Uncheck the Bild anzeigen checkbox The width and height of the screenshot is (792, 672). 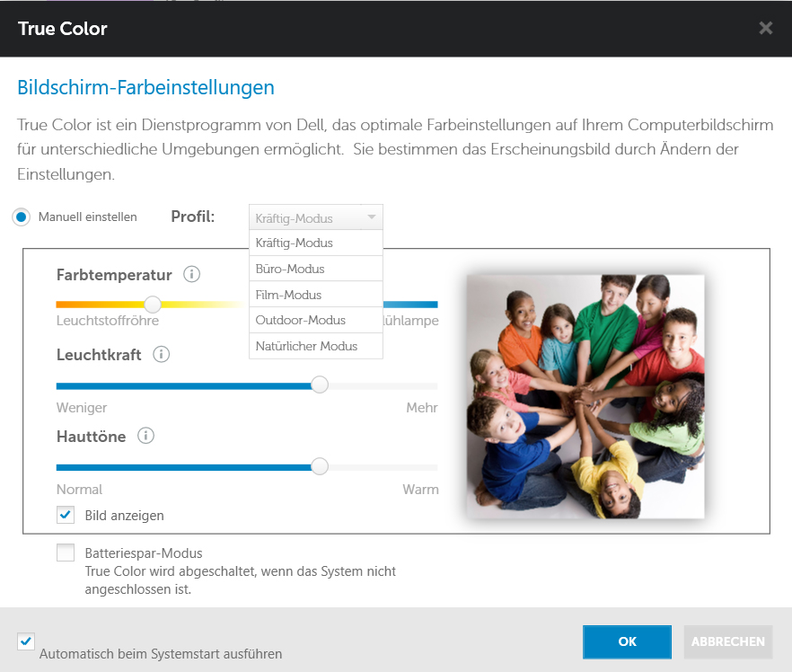coord(66,515)
